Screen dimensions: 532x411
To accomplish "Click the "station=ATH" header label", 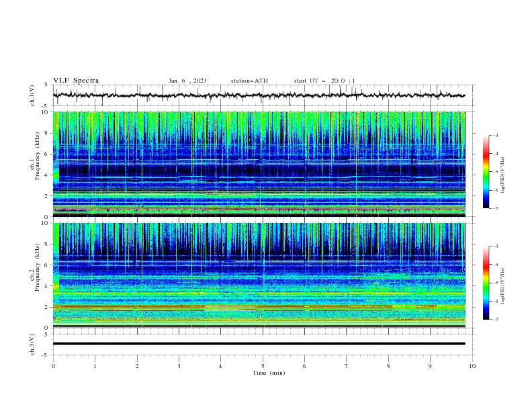I will pos(249,81).
